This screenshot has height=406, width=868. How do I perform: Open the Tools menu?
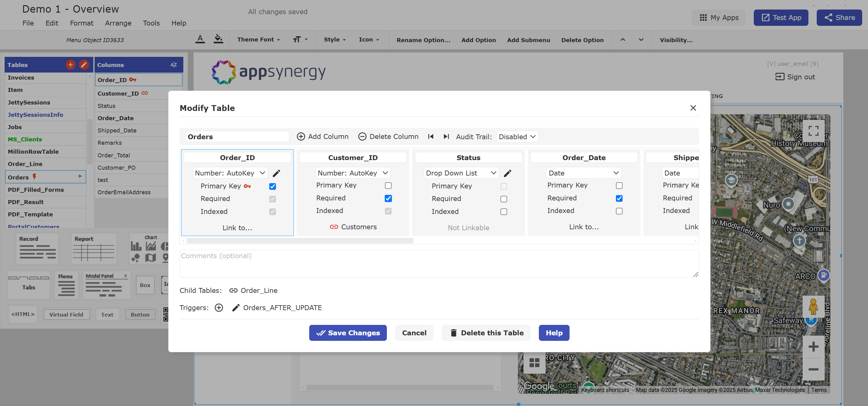[x=151, y=23]
